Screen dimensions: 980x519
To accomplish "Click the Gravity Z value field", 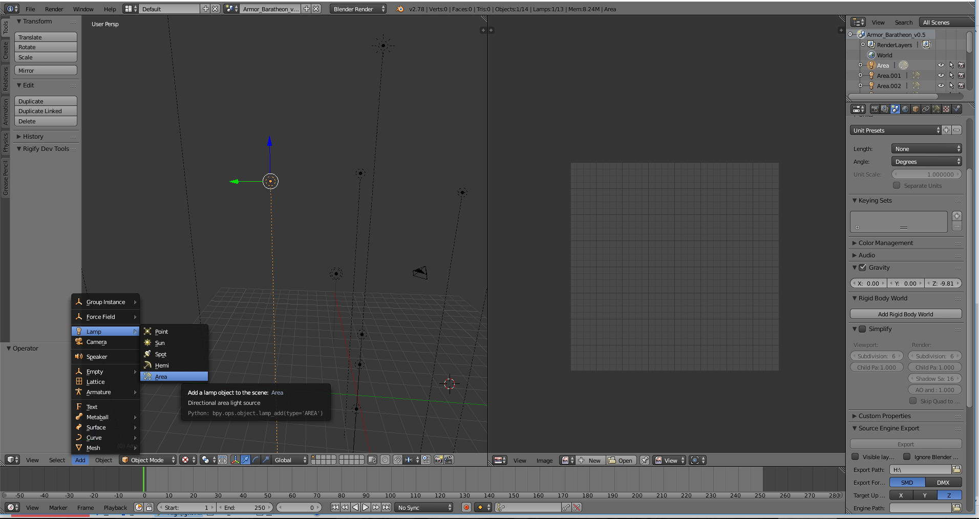I will (x=943, y=283).
